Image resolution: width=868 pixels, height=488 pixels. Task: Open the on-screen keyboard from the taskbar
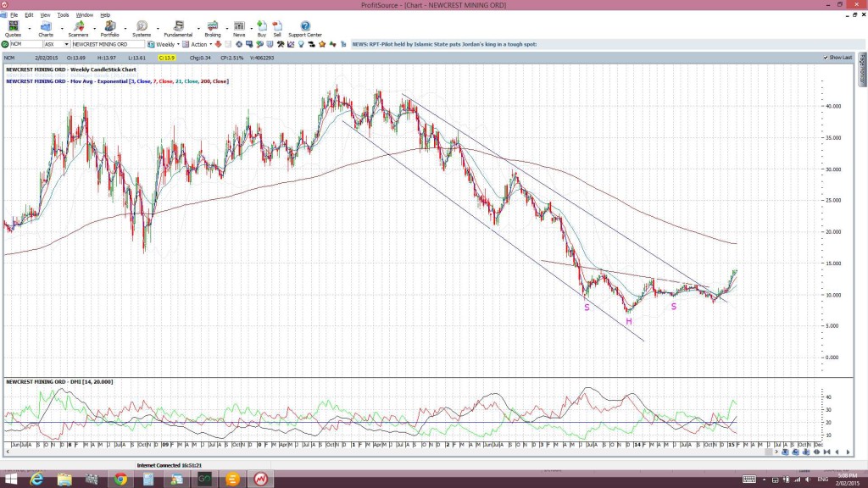click(x=749, y=480)
